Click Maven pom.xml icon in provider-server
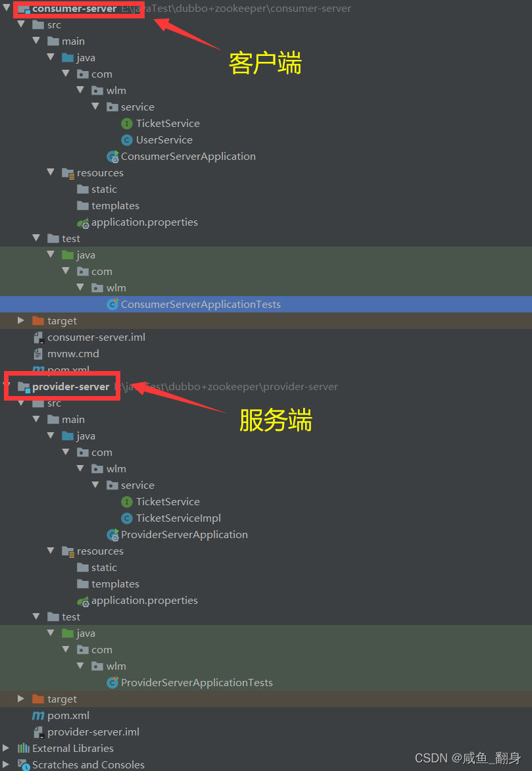Image resolution: width=532 pixels, height=771 pixels. [38, 716]
